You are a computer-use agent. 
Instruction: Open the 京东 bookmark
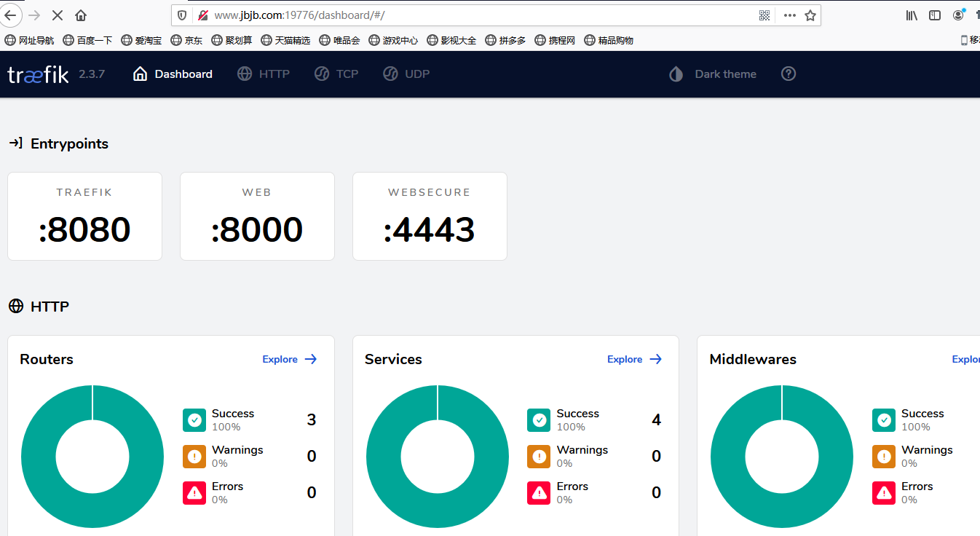(x=186, y=41)
